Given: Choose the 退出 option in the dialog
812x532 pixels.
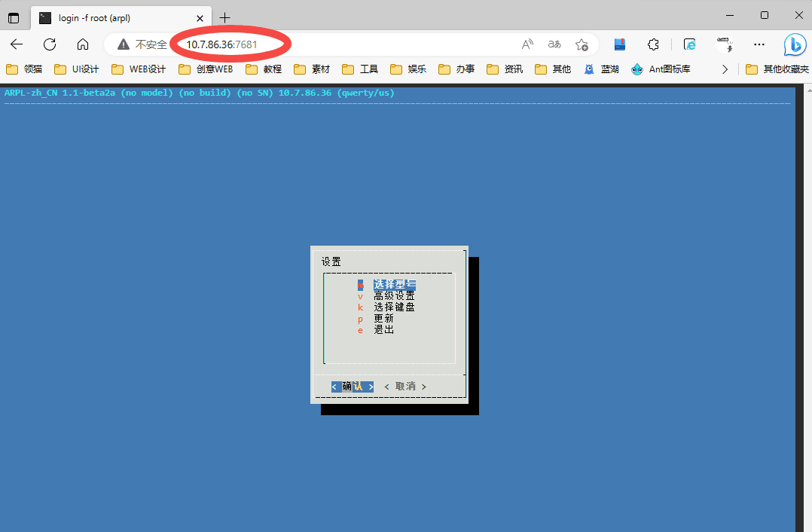Looking at the screenshot, I should 383,330.
